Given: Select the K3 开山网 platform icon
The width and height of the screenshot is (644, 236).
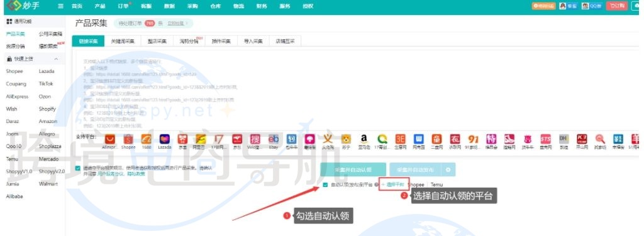Looking at the screenshot, I should click(582, 139).
